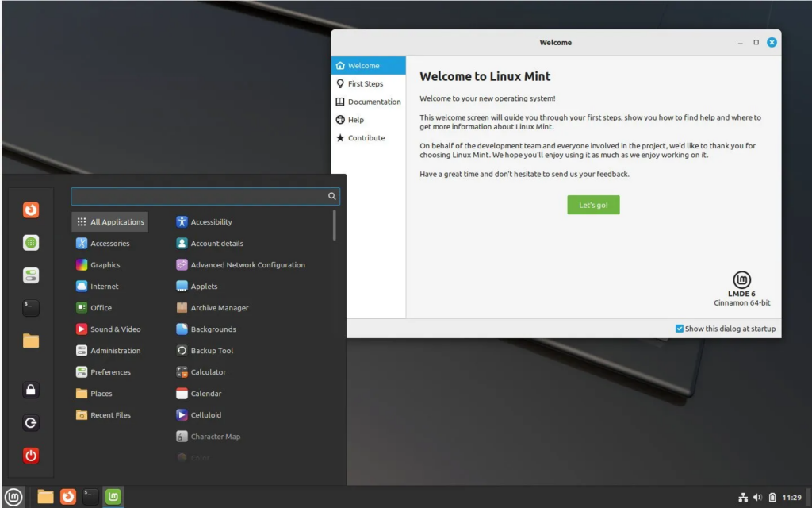Open volume control from the system tray

pos(758,496)
